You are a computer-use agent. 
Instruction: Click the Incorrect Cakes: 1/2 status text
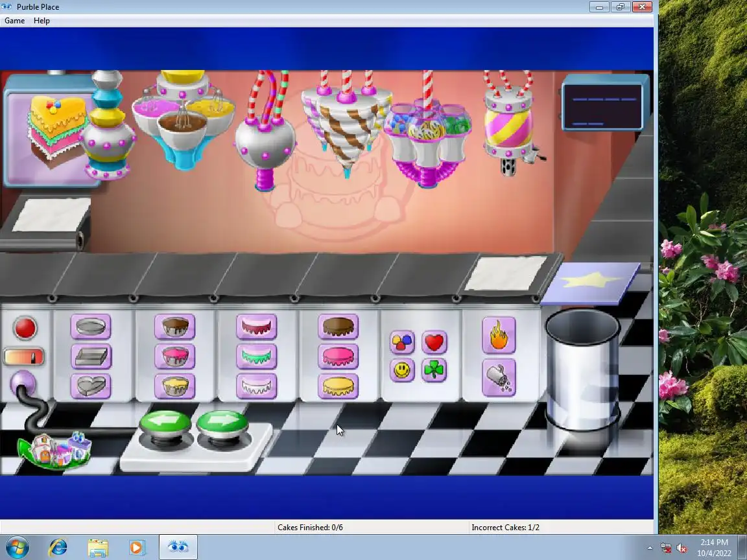(506, 527)
